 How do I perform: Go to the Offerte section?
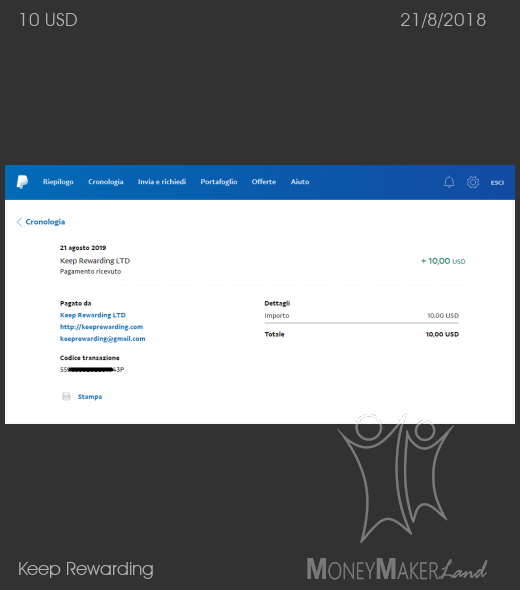[x=264, y=182]
